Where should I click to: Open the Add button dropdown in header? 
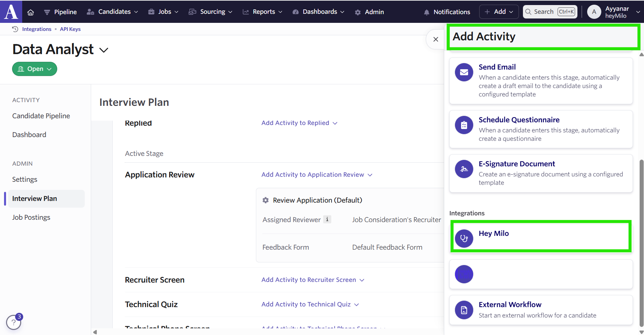[x=499, y=12]
